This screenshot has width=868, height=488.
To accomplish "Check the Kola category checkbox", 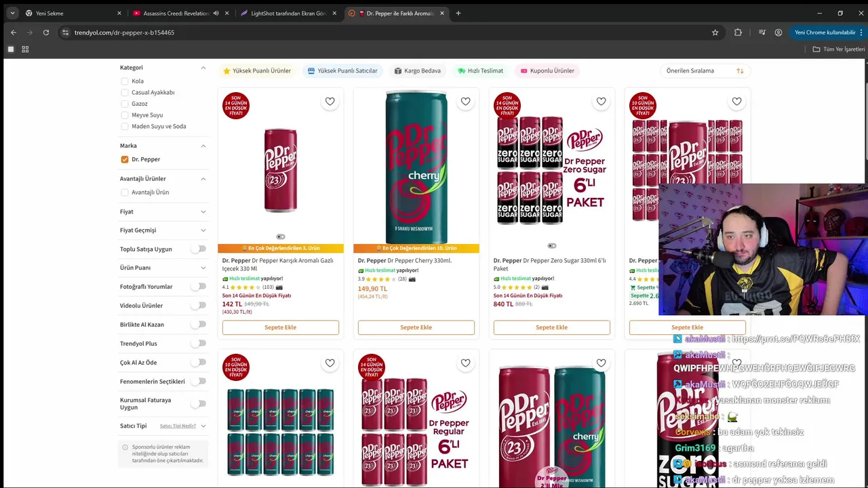I will pos(125,81).
